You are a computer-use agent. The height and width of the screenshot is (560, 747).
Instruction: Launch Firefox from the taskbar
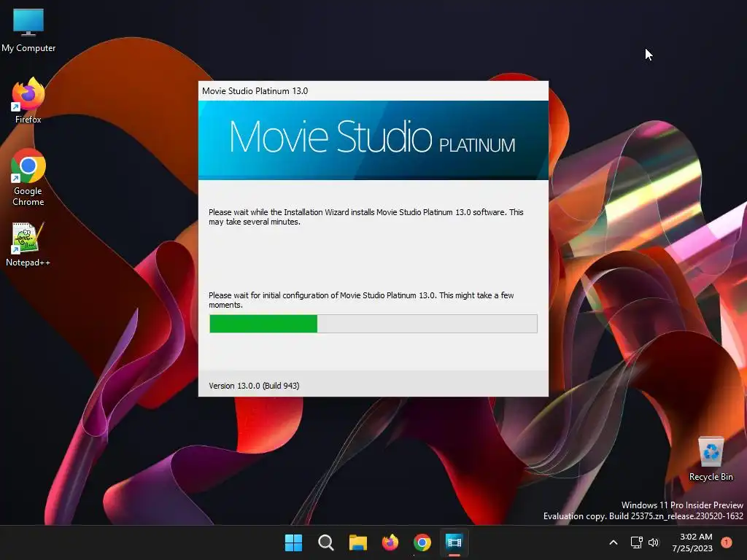(390, 542)
